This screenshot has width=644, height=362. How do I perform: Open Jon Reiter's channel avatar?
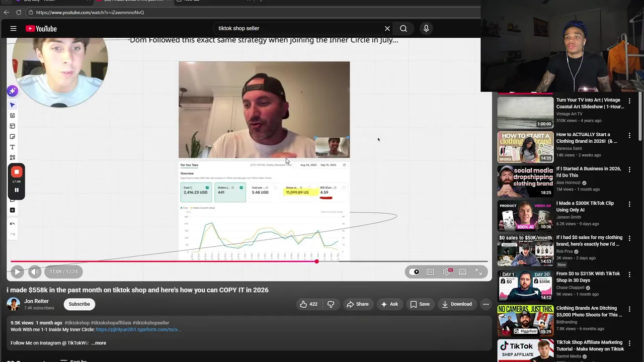click(14, 304)
